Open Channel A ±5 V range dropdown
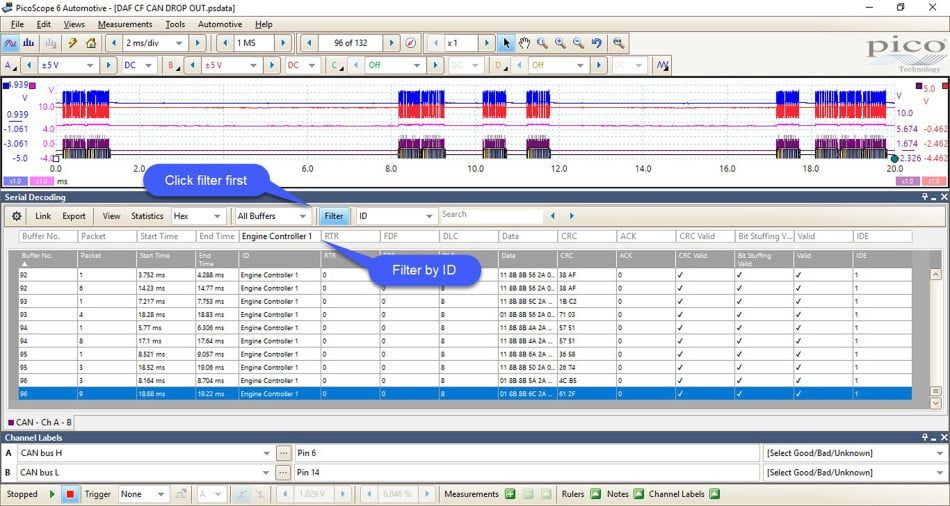 (x=90, y=65)
